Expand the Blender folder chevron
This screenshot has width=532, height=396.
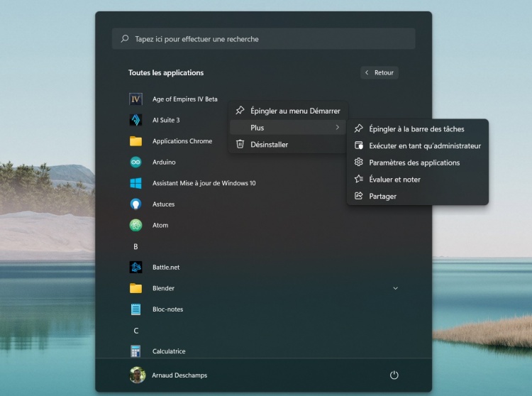pyautogui.click(x=395, y=288)
